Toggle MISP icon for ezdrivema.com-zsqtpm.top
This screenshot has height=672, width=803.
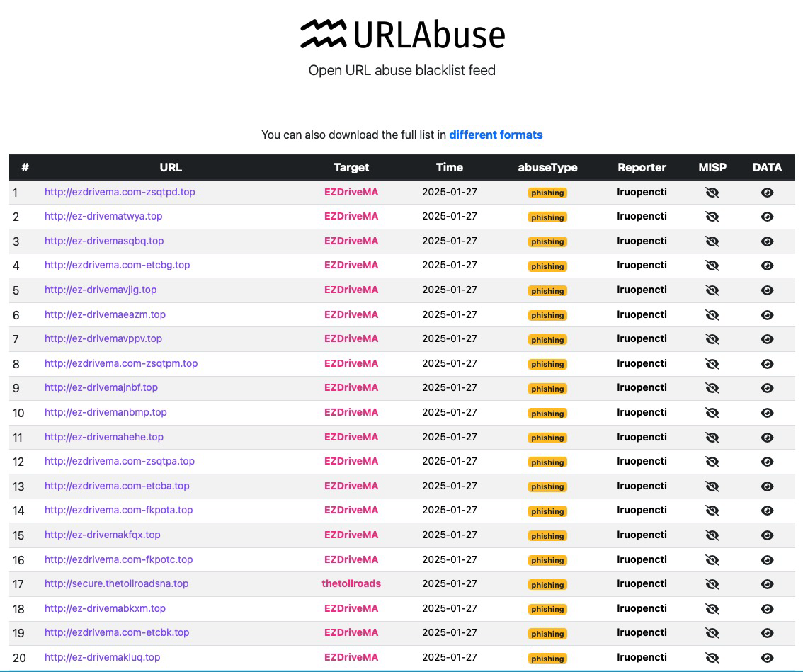[712, 364]
